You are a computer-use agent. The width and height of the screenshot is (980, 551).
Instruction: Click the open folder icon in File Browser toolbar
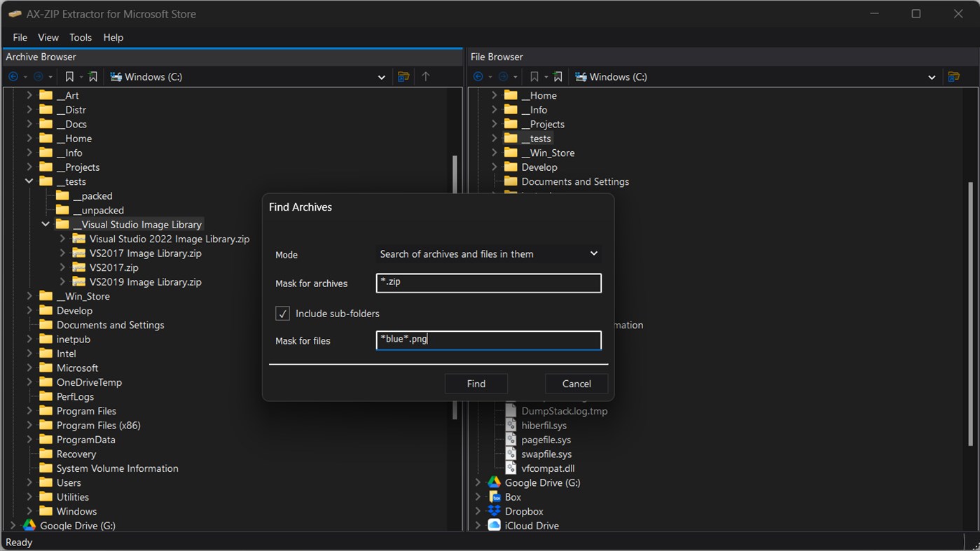[x=954, y=77]
